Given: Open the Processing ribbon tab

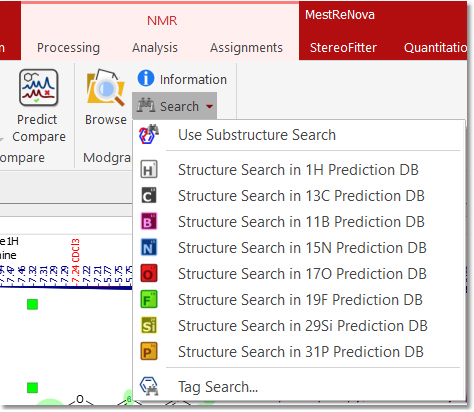Looking at the screenshot, I should pyautogui.click(x=68, y=48).
